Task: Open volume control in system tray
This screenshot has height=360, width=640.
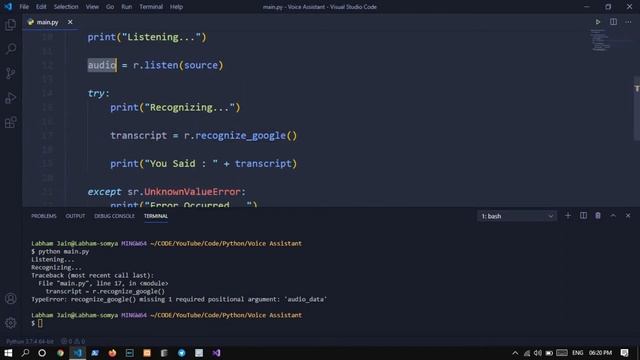Action: click(x=538, y=353)
